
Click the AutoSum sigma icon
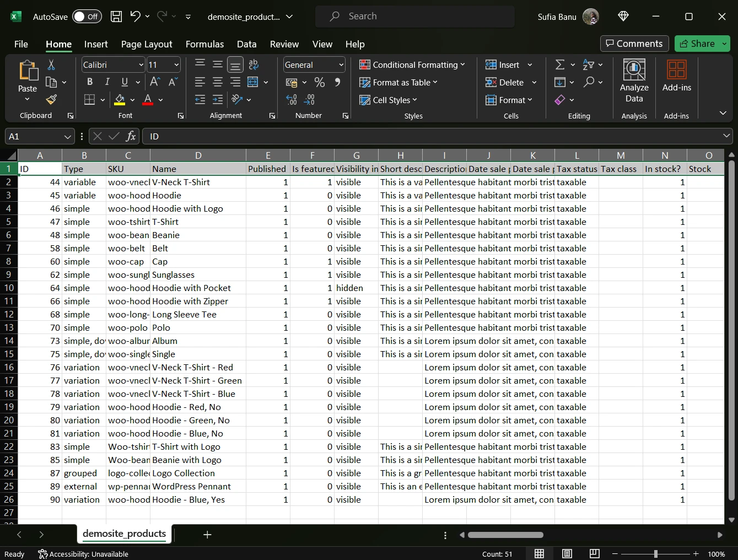point(560,65)
